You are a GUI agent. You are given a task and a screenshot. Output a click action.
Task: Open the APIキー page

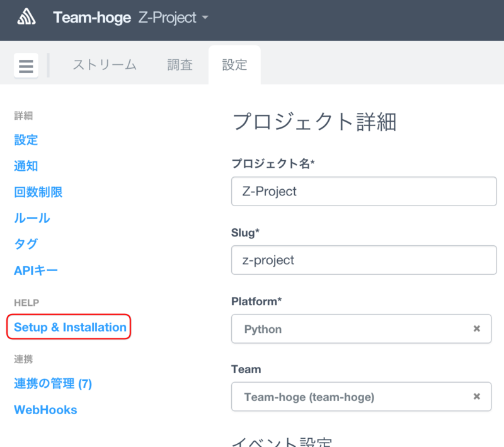(36, 270)
